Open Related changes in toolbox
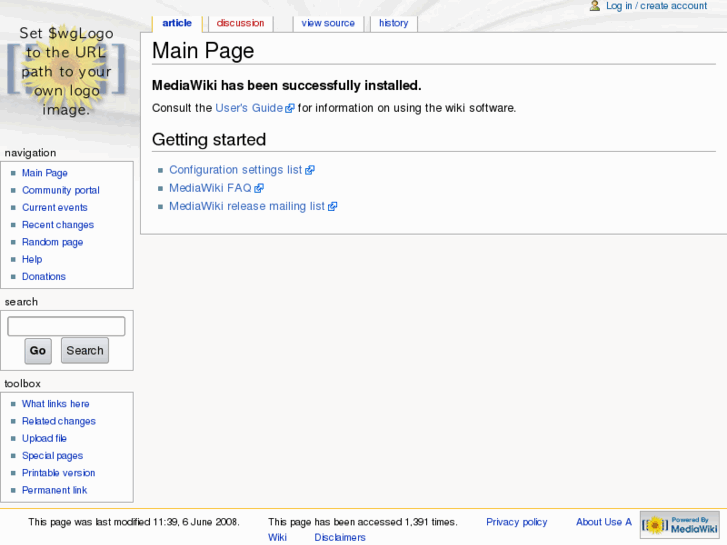Image resolution: width=727 pixels, height=545 pixels. (59, 421)
